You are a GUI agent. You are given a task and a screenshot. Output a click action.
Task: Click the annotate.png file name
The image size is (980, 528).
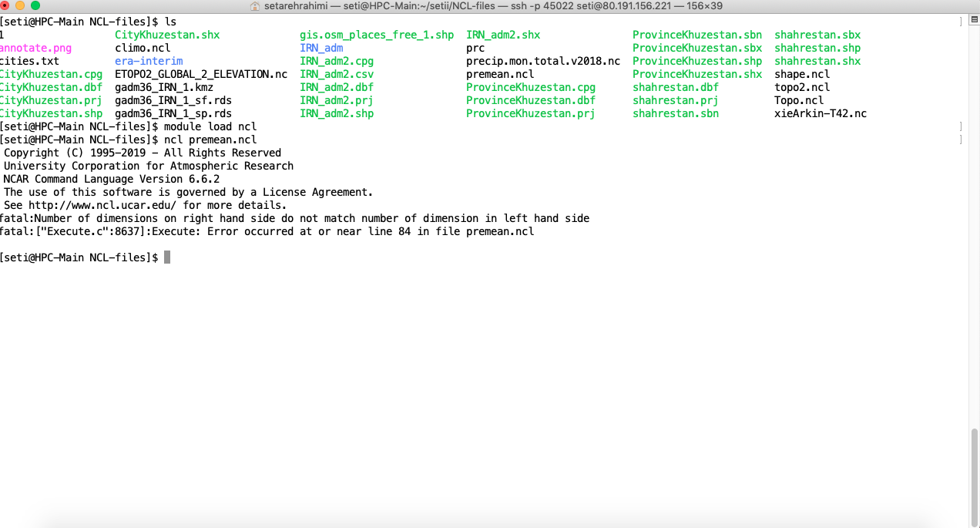point(35,48)
